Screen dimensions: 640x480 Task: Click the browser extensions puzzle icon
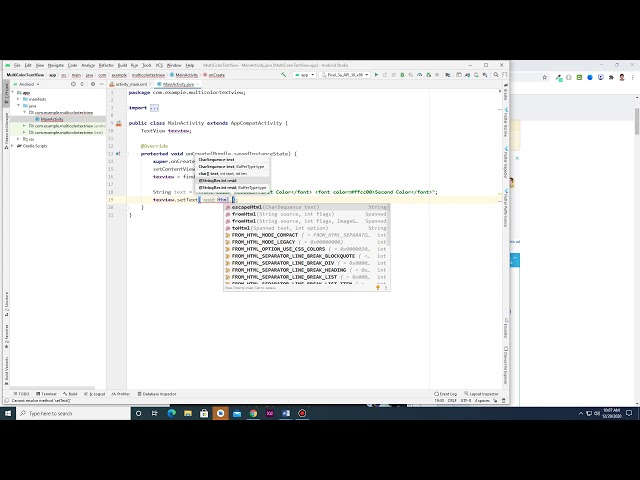(x=611, y=77)
